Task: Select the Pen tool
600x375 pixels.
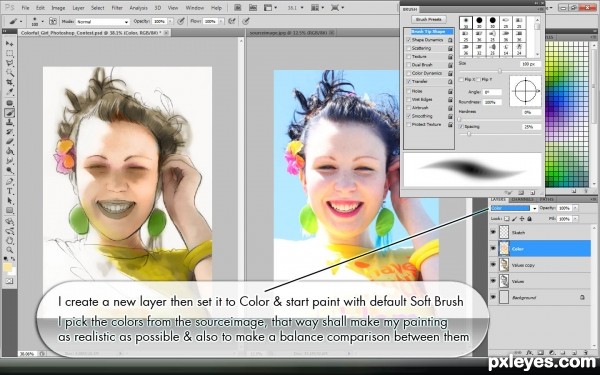Action: pos(10,181)
